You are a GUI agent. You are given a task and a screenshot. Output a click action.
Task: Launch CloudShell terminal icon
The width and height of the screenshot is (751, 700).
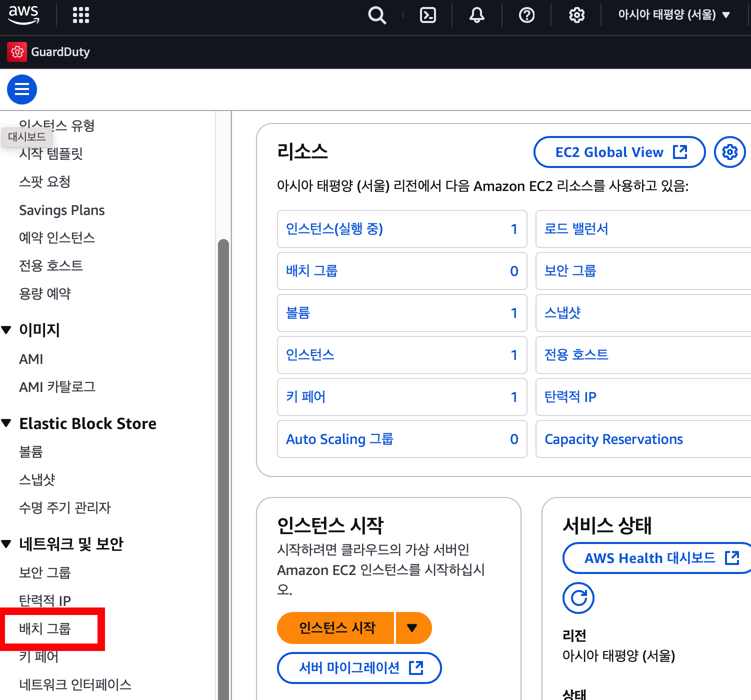(x=428, y=15)
